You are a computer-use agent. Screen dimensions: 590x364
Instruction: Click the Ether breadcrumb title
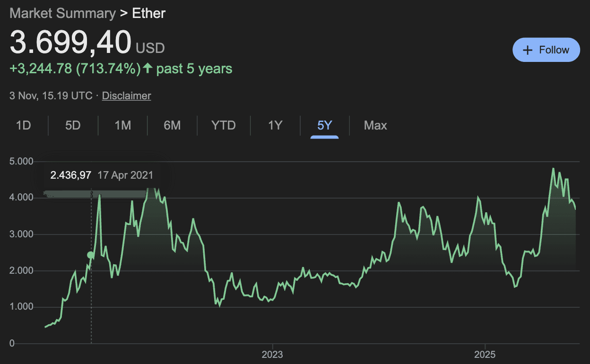[148, 13]
